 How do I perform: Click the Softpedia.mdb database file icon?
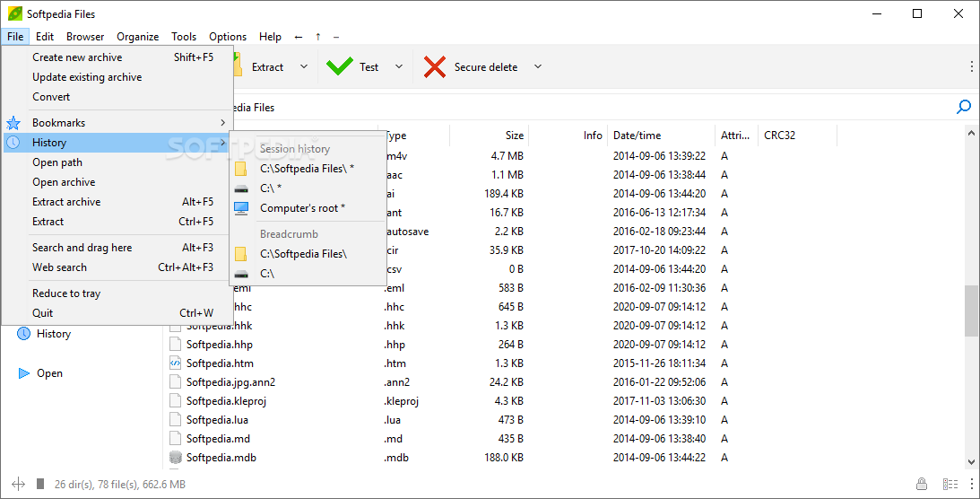click(x=176, y=457)
